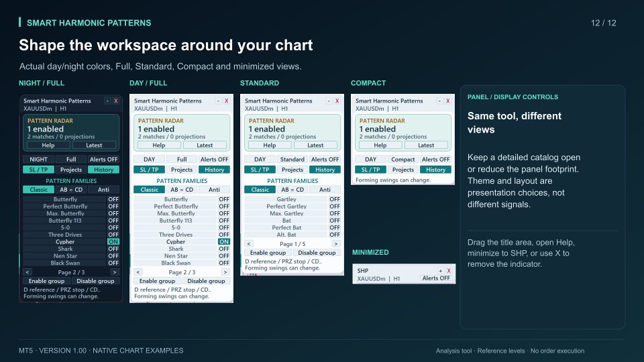The height and width of the screenshot is (362, 644).
Task: Toggle SL / TP in the Night panel
Action: tap(39, 170)
